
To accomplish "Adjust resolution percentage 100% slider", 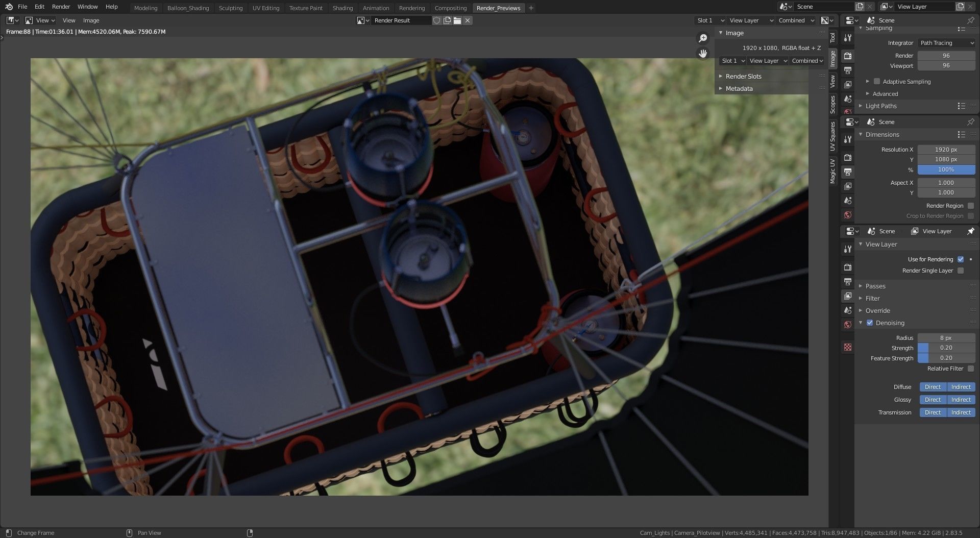I will pos(946,169).
